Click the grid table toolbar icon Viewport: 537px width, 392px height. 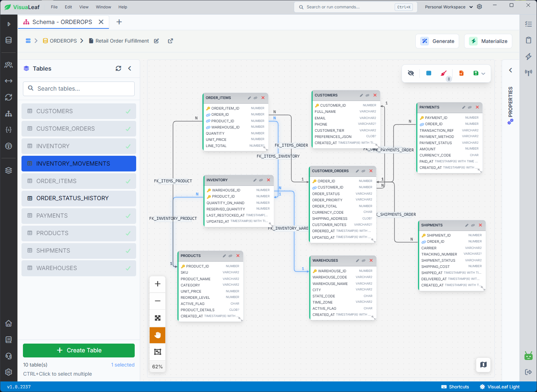[429, 73]
